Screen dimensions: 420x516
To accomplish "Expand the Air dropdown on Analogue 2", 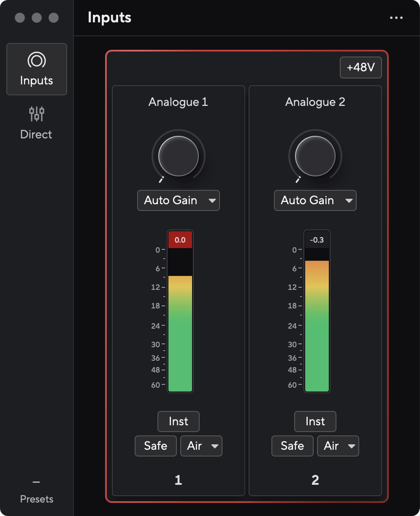I will click(x=338, y=446).
